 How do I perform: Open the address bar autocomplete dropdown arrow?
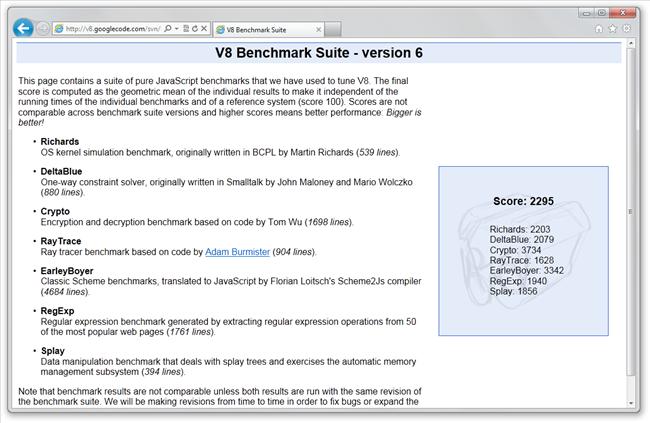[177, 29]
